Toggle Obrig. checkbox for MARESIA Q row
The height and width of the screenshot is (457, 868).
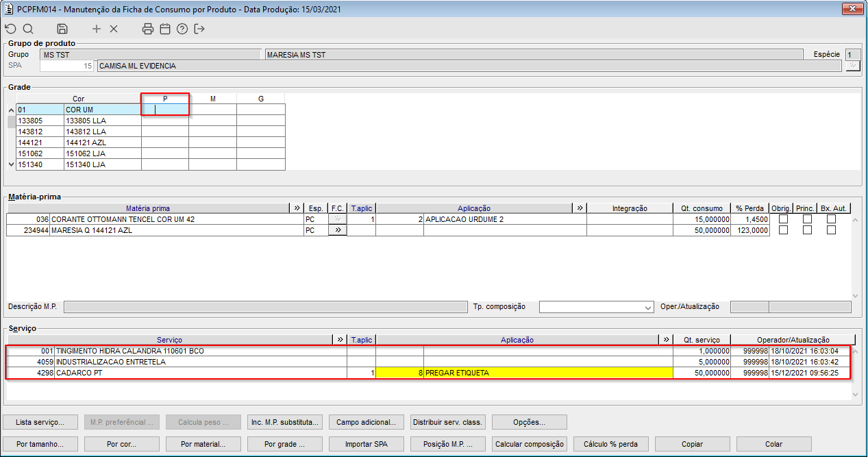(783, 230)
